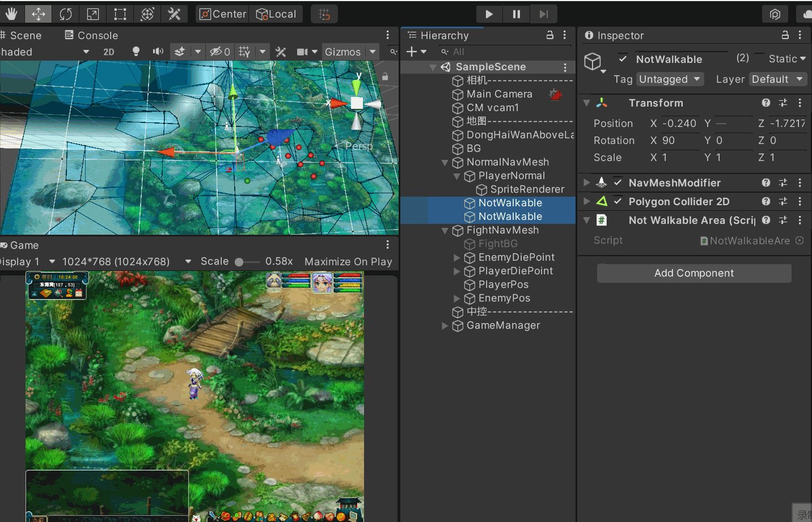Image resolution: width=812 pixels, height=522 pixels.
Task: Collapse the FightNavMesh node
Action: point(445,230)
